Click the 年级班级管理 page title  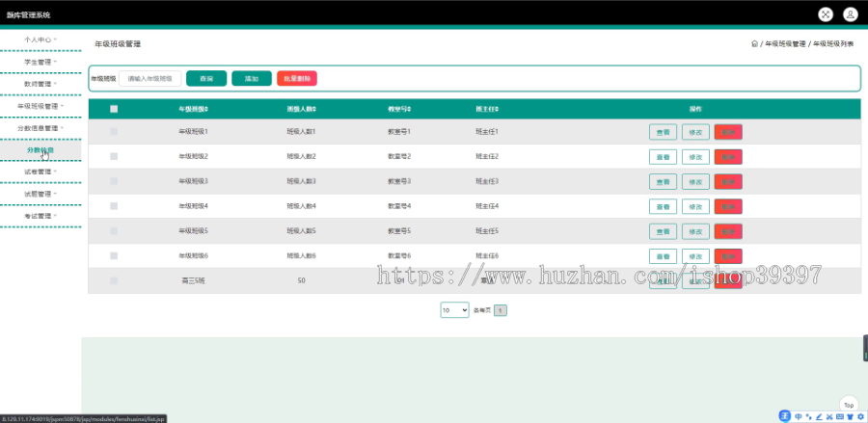pyautogui.click(x=118, y=43)
